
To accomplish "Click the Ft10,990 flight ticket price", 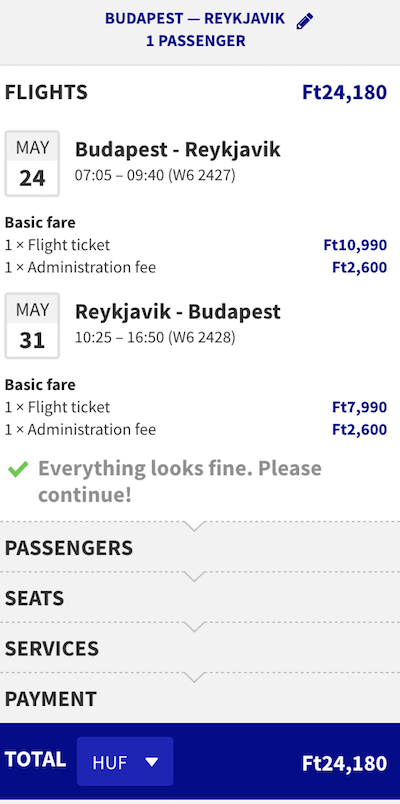I will coord(355,245).
